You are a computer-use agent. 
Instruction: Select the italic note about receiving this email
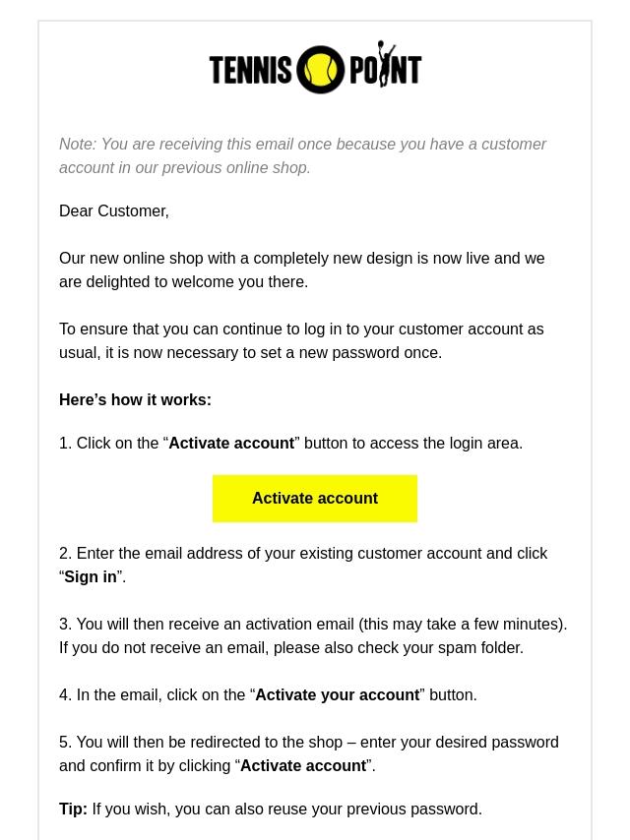point(302,155)
